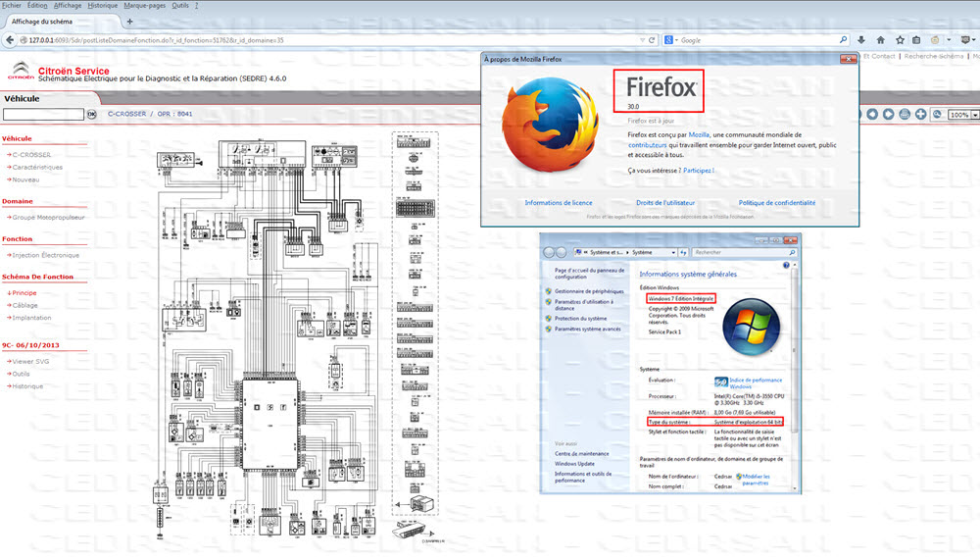
Task: Open the Fichier menu
Action: [11, 5]
